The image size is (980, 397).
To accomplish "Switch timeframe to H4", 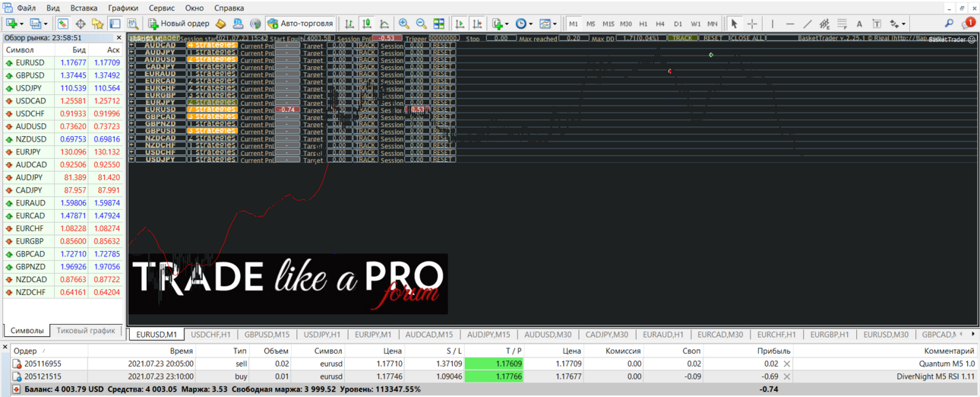I will pyautogui.click(x=660, y=24).
